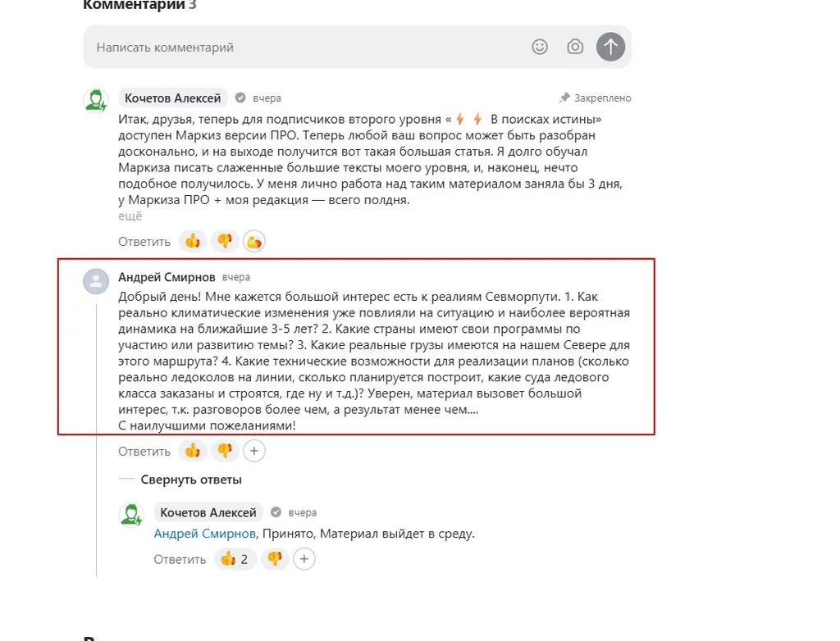
Task: Add reaction to the "Принято" reply
Action: pyautogui.click(x=304, y=559)
